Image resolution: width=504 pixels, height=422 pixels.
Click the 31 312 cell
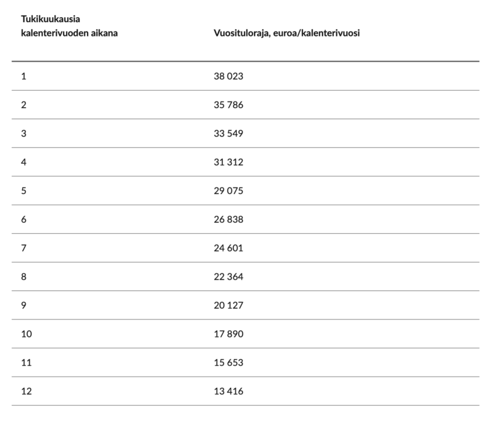click(228, 162)
